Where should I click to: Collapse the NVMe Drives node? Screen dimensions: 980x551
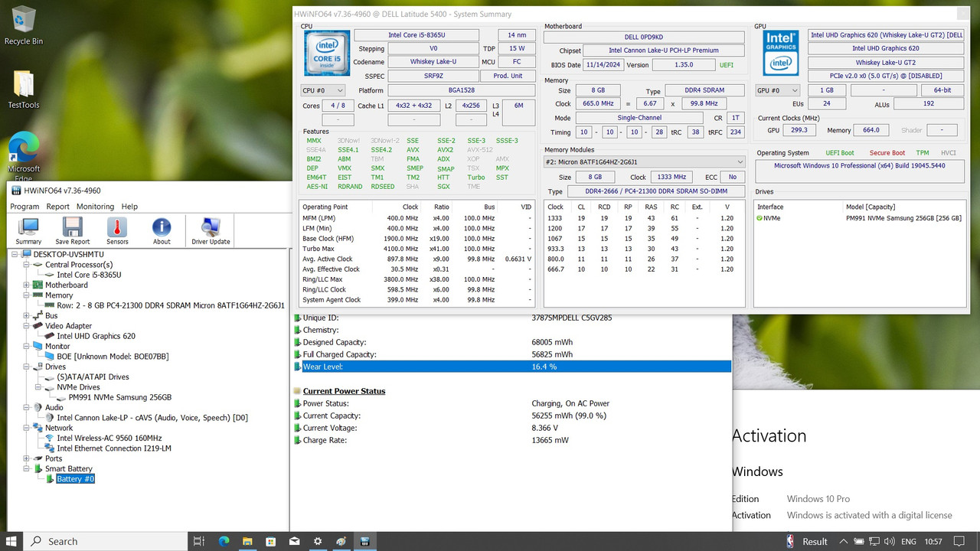[38, 386]
